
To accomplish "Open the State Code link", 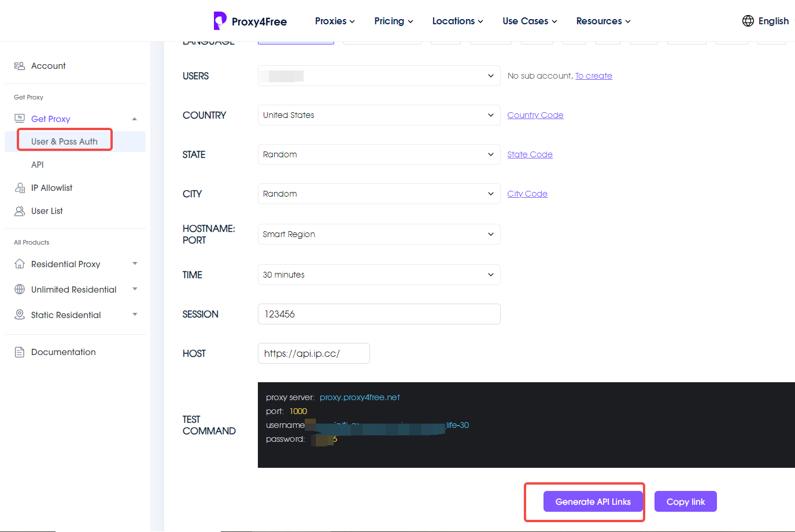I will click(530, 154).
